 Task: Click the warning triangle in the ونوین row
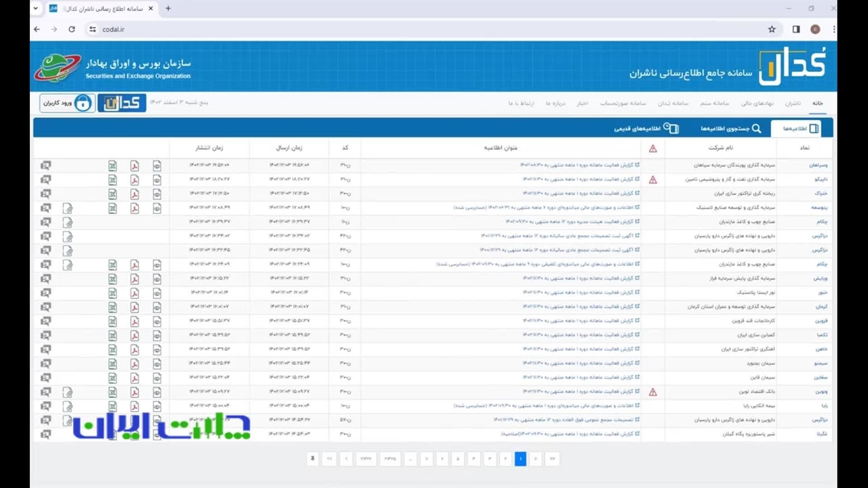click(x=653, y=392)
